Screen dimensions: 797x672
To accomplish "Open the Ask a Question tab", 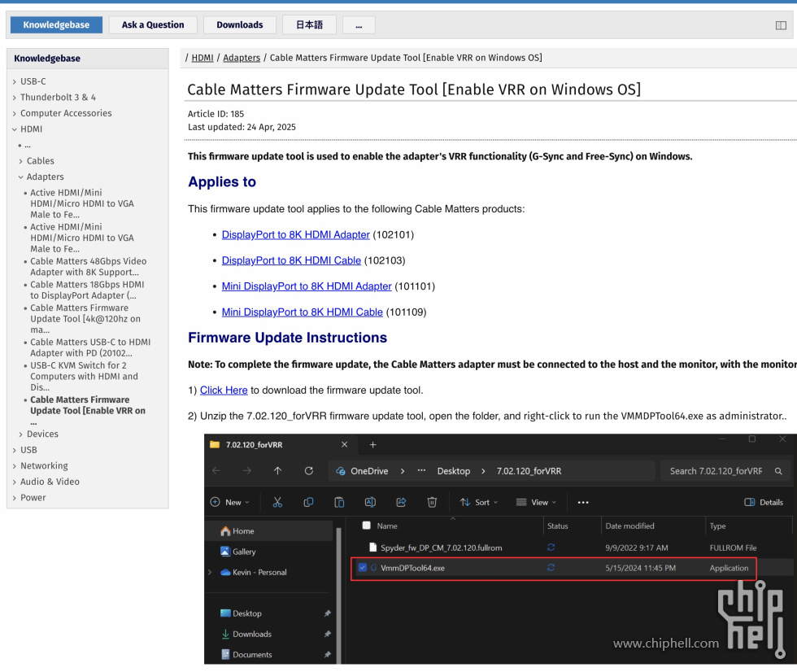I will 153,25.
